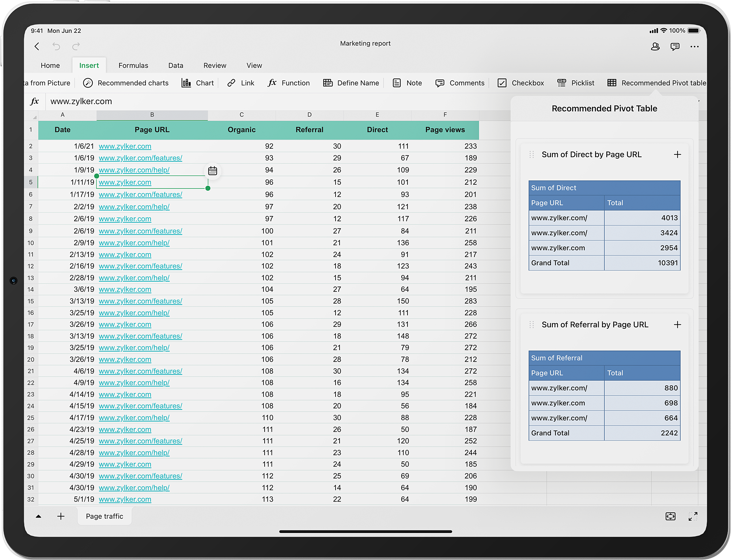Screen dimensions: 731x560
Task: Expand the sheet list with the up triangle
Action: click(x=38, y=516)
